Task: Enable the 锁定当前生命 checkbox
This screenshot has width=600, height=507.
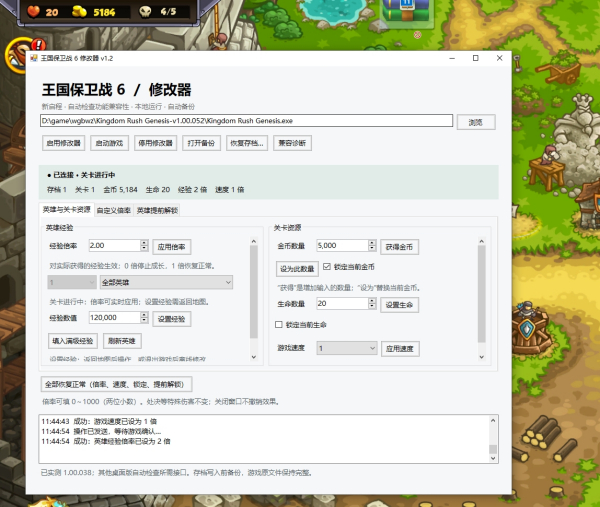Action: click(279, 325)
